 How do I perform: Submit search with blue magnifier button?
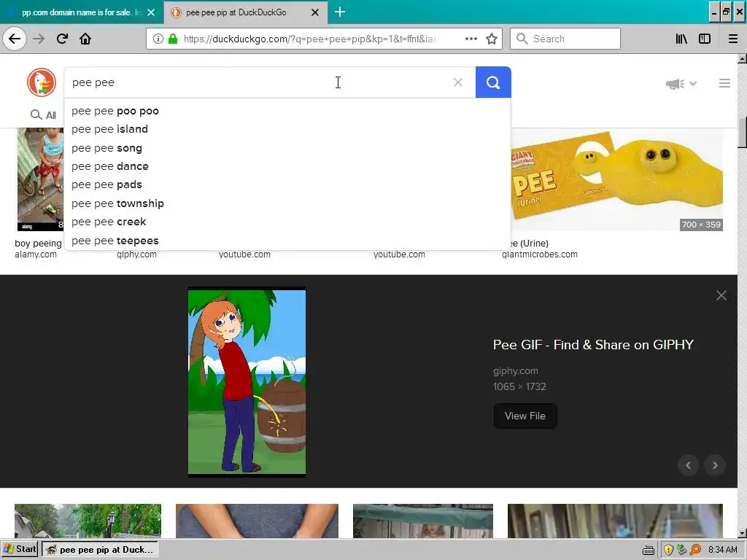[493, 82]
